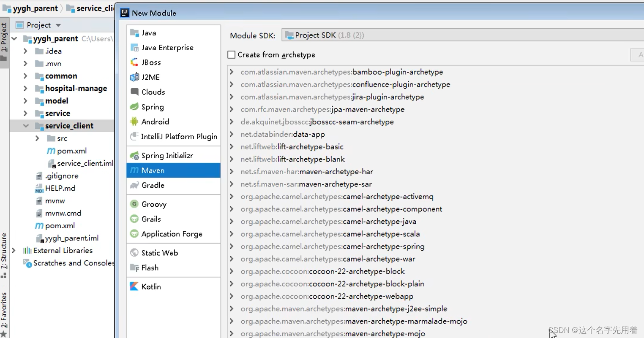Click yygh_parent breadcrumb
The image size is (644, 338).
tap(35, 8)
